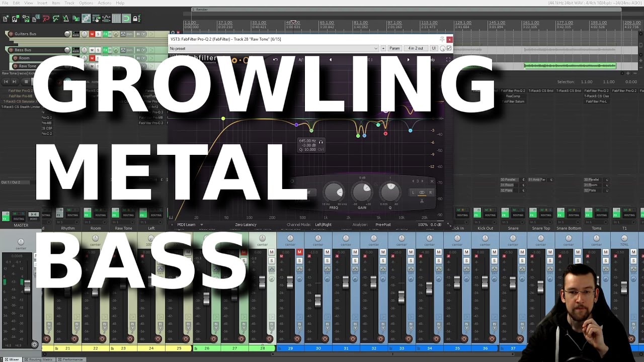Open the FX chain of Bass Bus

[x=105, y=50]
